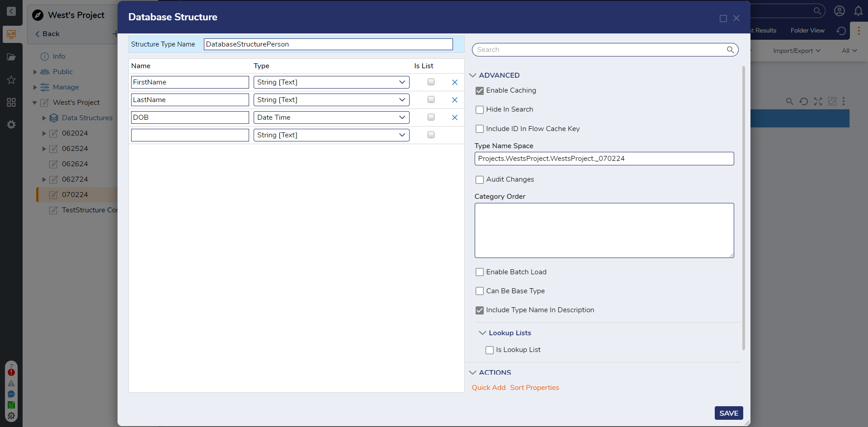Select the Info item in the tree
Viewport: 868px width, 427px height.
[59, 56]
